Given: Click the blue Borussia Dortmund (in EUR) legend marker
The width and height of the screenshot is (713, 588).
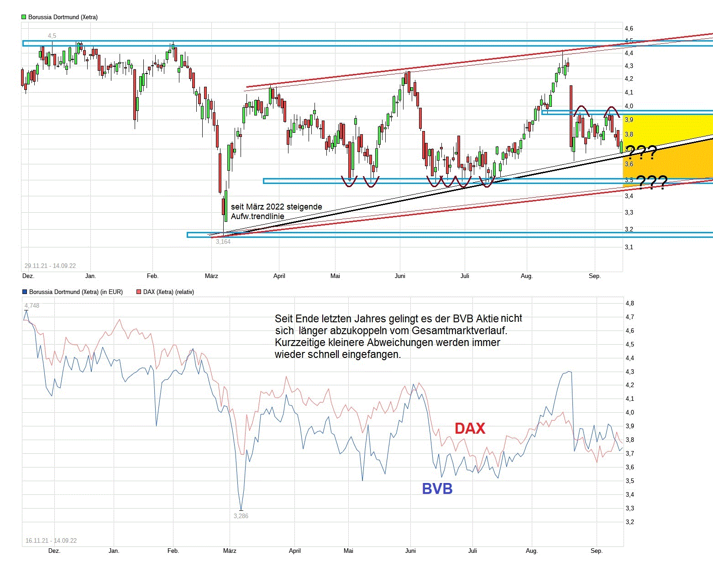Looking at the screenshot, I should pyautogui.click(x=24, y=291).
